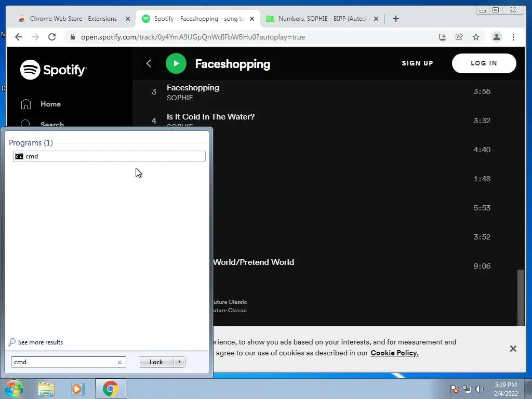Click the Lock button

[x=156, y=362]
